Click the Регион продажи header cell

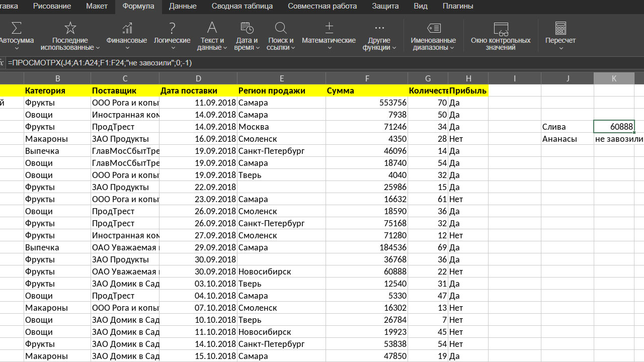(281, 90)
